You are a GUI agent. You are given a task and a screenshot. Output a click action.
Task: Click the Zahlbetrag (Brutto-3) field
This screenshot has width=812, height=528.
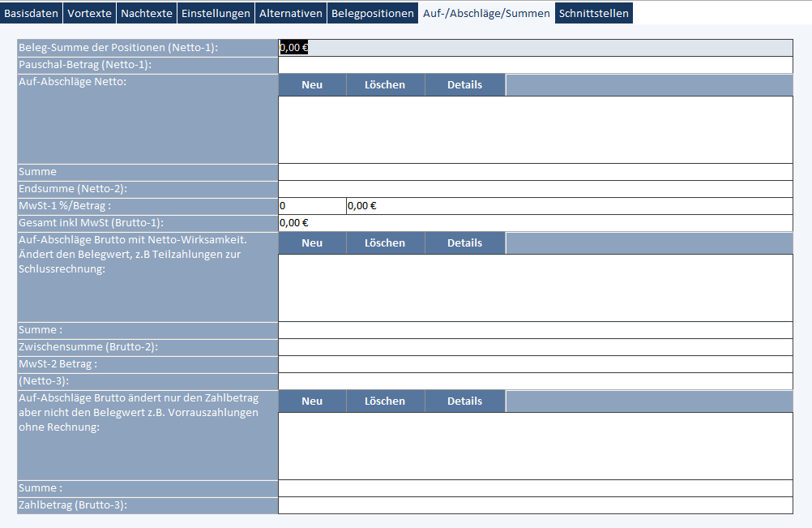(535, 505)
